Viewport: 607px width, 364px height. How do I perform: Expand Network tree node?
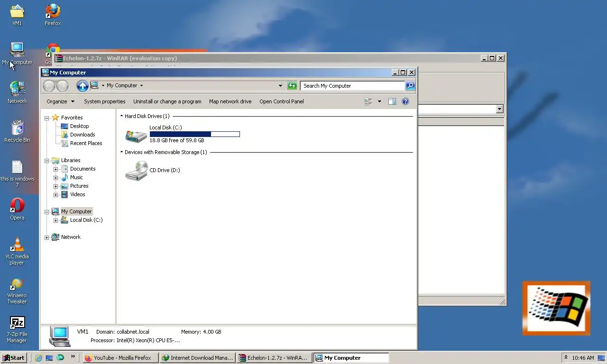pyautogui.click(x=47, y=237)
